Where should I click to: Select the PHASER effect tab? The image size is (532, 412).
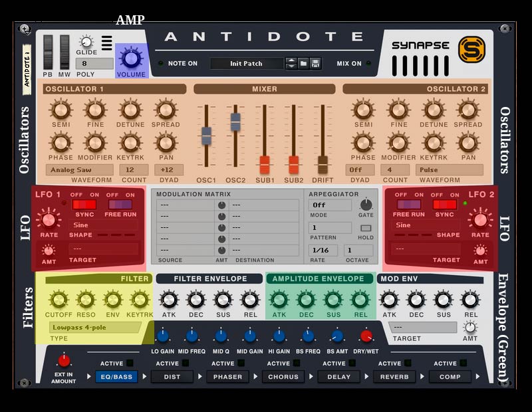click(227, 377)
